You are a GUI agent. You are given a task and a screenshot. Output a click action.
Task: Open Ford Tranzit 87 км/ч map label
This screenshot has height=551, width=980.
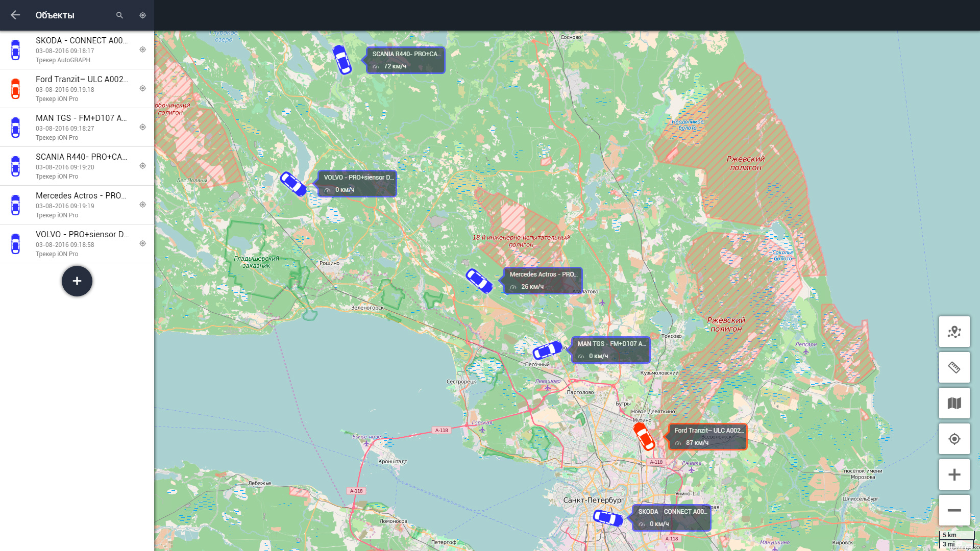(x=708, y=437)
